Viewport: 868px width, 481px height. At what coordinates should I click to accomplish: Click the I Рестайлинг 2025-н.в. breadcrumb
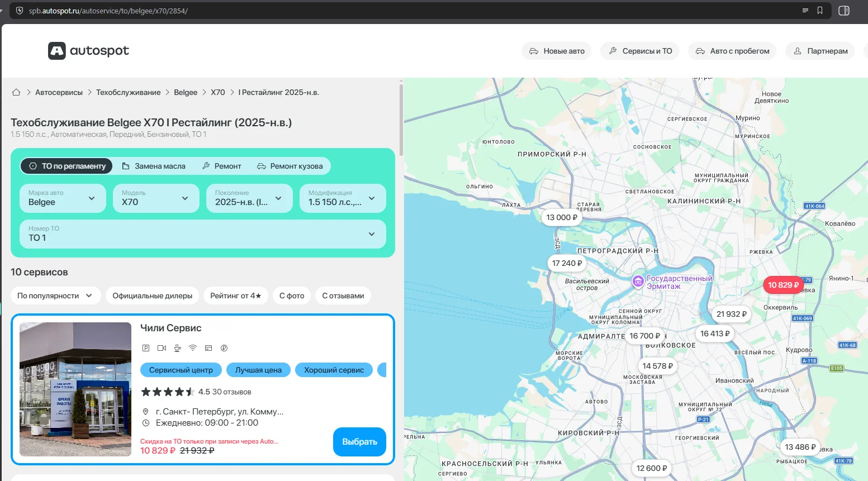(279, 92)
